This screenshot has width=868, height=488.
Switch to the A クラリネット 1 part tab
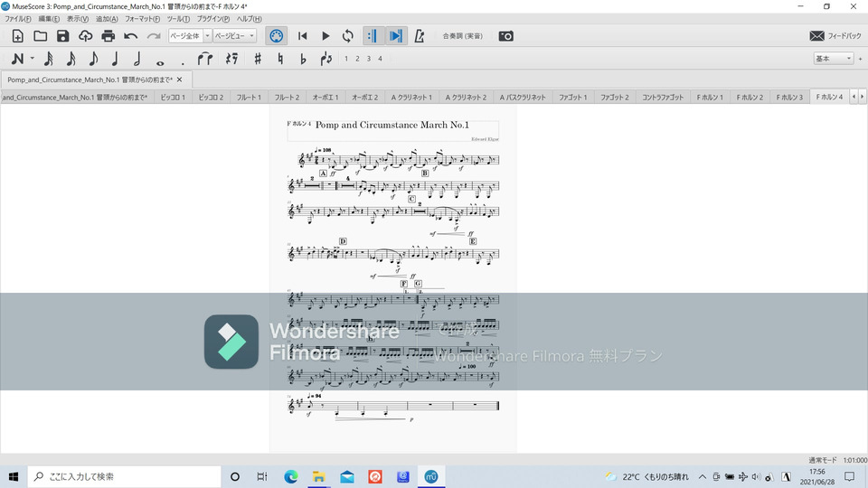pyautogui.click(x=411, y=98)
